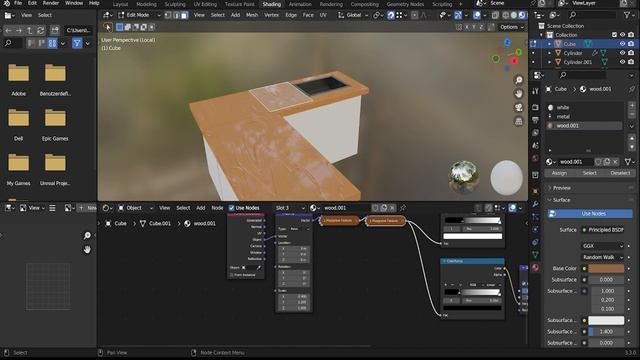
Task: Click the Deselect button
Action: pyautogui.click(x=620, y=173)
